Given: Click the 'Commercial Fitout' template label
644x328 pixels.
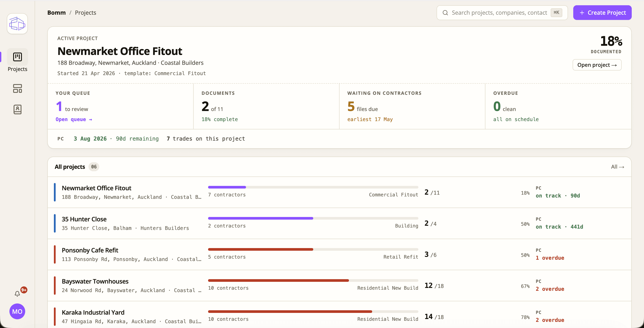Looking at the screenshot, I should tap(393, 195).
